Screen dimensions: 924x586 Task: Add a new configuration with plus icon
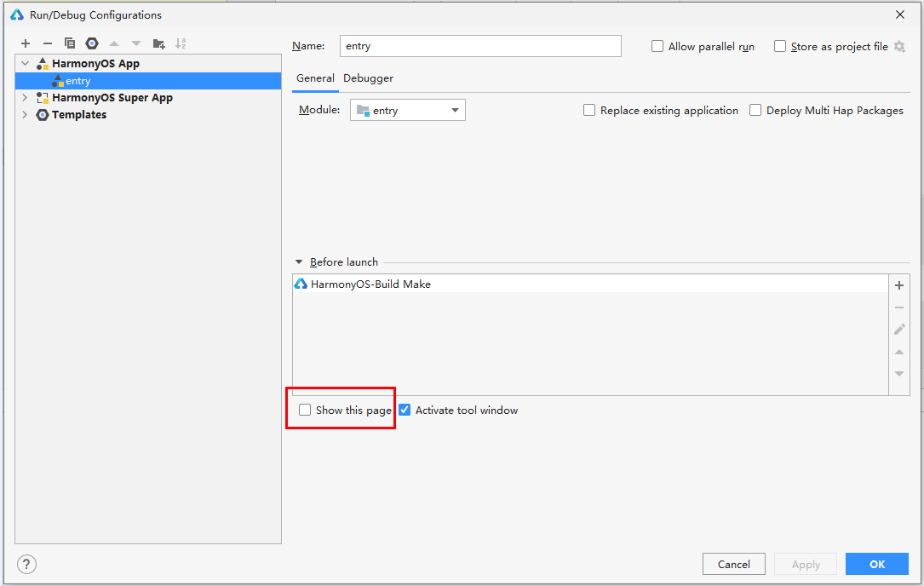[26, 43]
